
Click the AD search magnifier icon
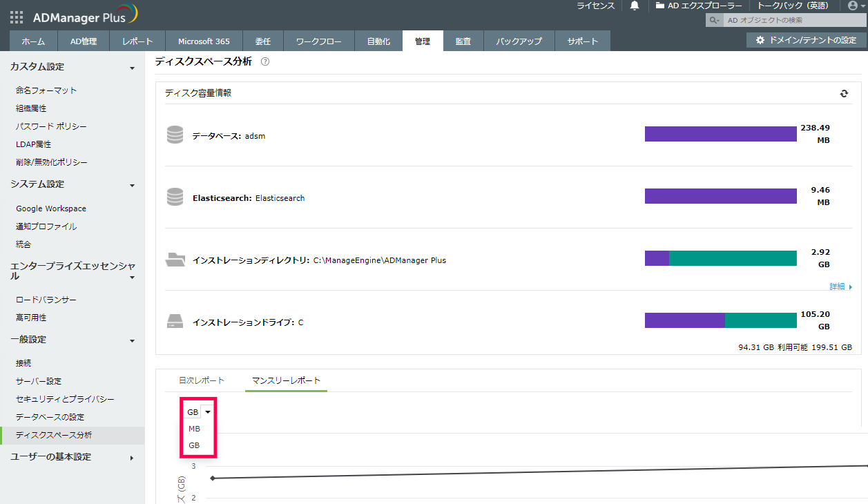[x=715, y=20]
